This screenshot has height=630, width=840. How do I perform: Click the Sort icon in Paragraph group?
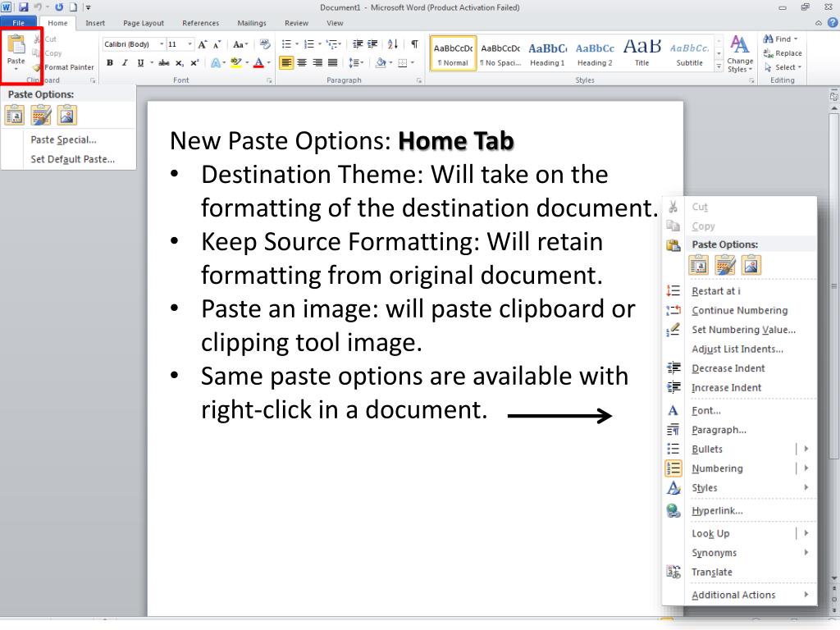coord(393,44)
